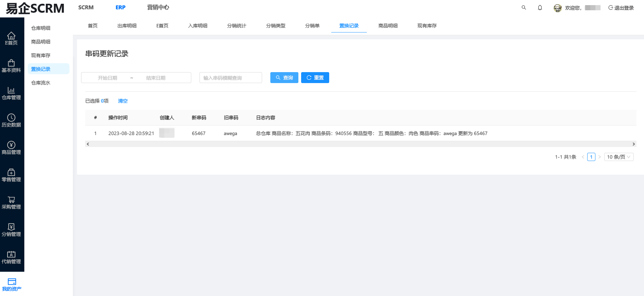Click the old serial awega cell
The height and width of the screenshot is (296, 644).
[231, 133]
